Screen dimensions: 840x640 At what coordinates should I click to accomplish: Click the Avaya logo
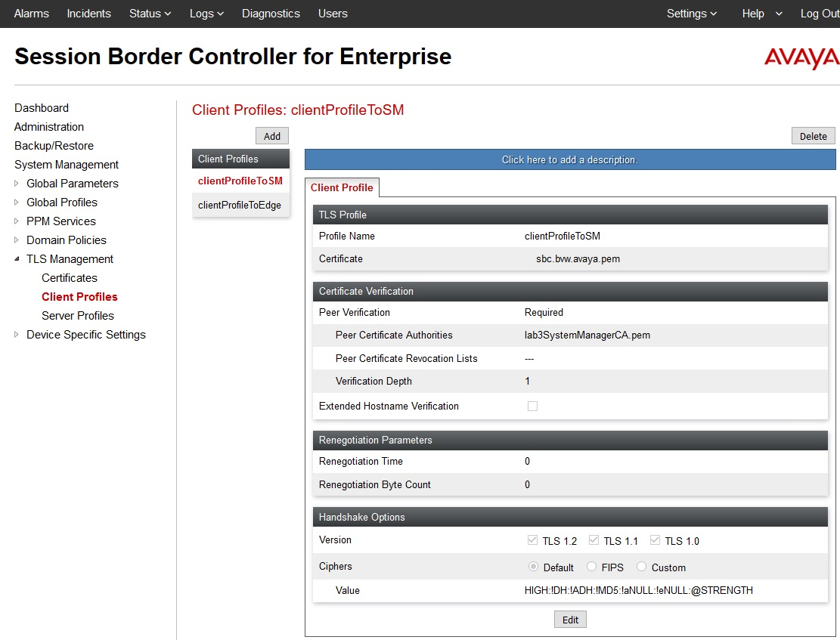[801, 58]
